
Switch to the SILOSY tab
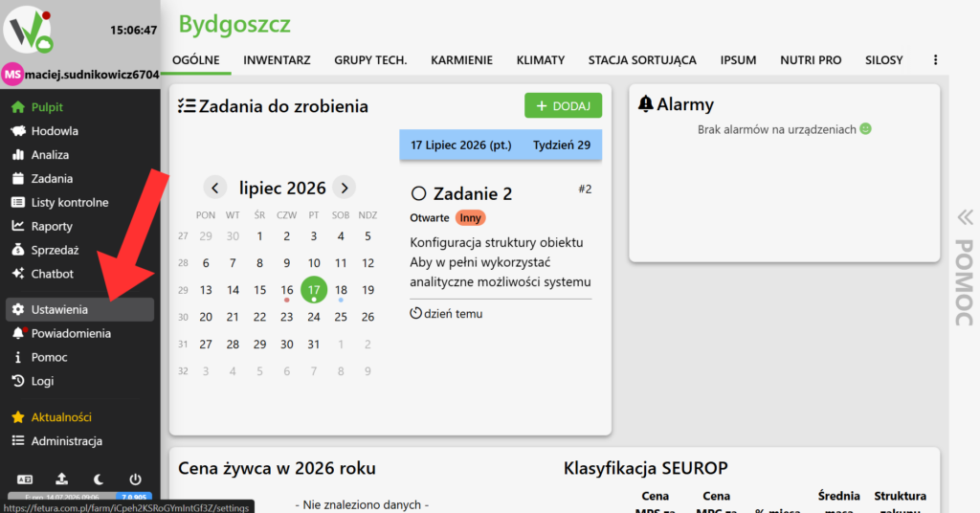(x=883, y=60)
